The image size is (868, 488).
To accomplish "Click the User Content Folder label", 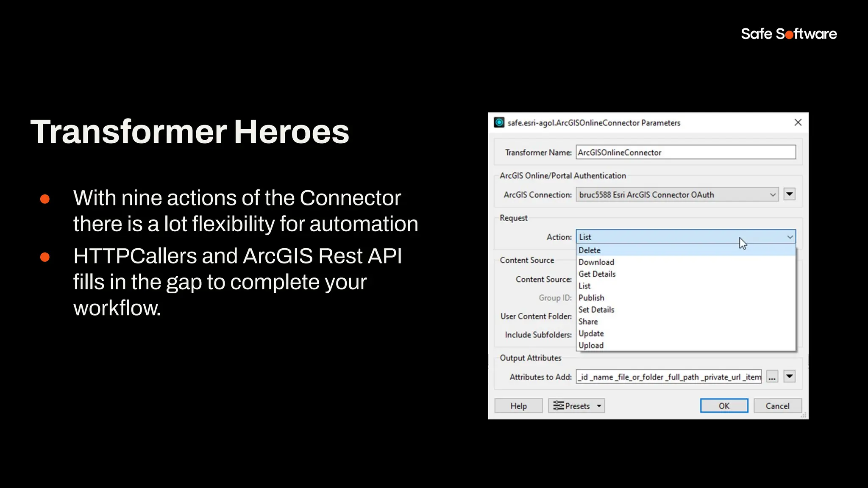I will (536, 316).
